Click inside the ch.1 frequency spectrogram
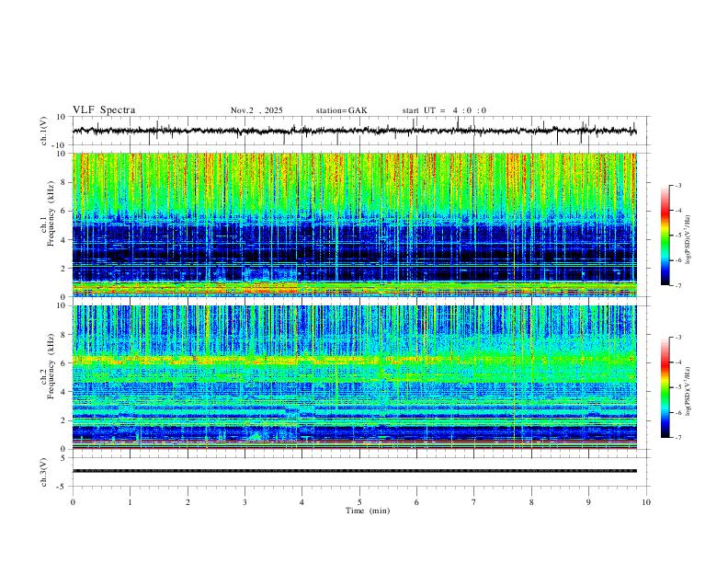Image resolution: width=728 pixels, height=563 pixels. pyautogui.click(x=355, y=224)
